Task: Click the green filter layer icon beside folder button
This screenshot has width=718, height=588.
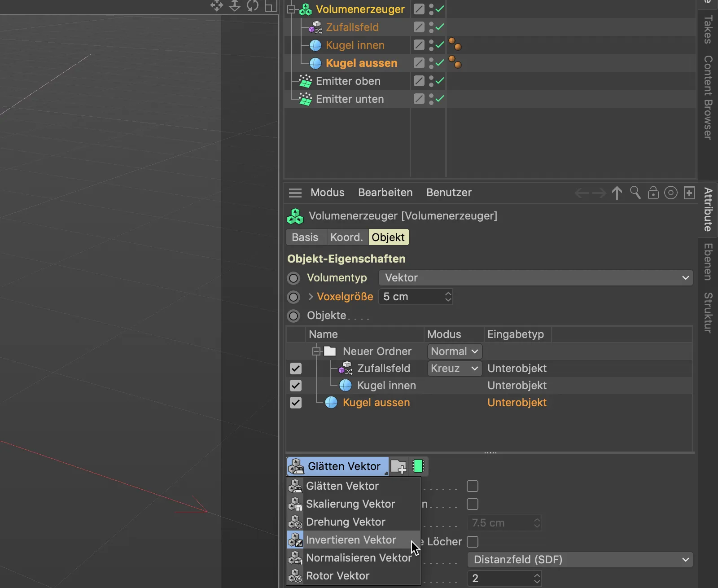Action: 418,466
